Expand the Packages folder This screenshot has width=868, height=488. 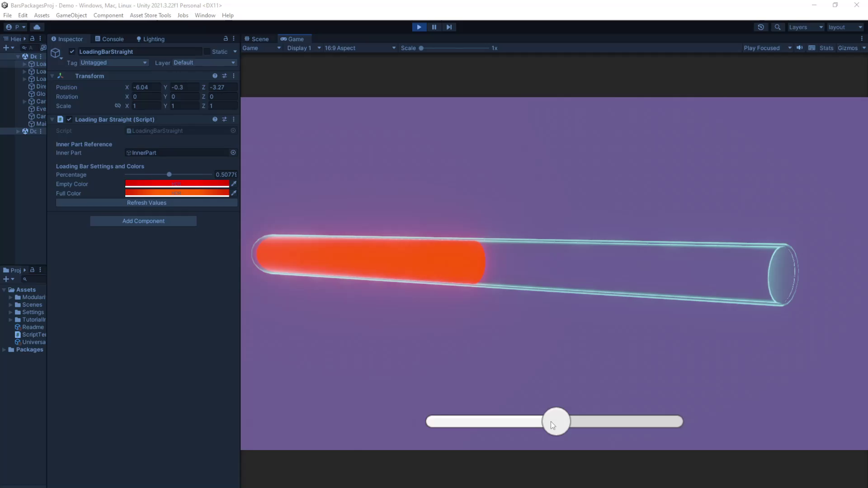[x=4, y=350]
